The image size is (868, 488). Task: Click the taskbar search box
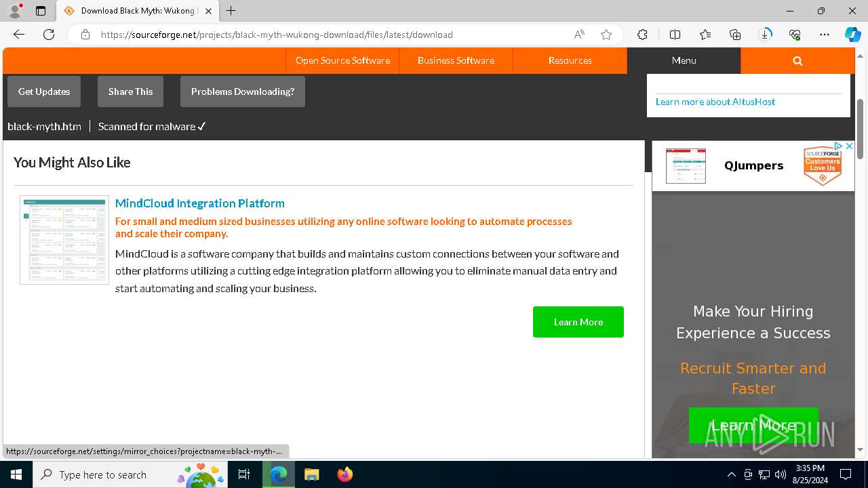click(x=130, y=474)
